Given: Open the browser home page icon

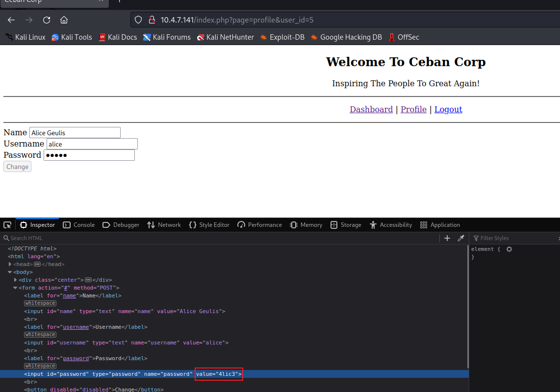Looking at the screenshot, I should pos(64,20).
